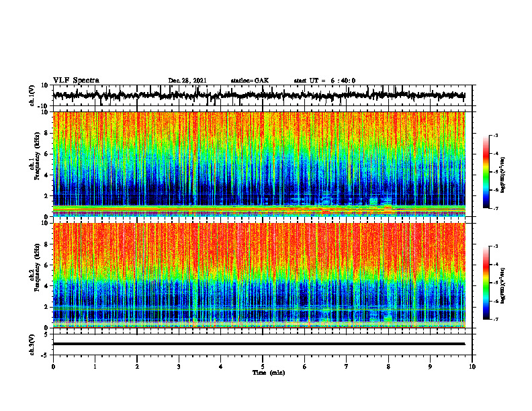Click the ch.1 spectrogram color bar
The image size is (532, 411).
point(486,172)
